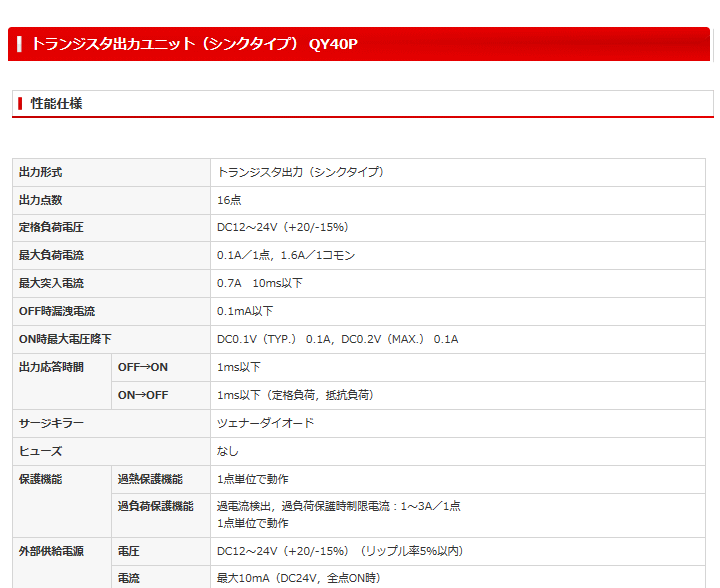Select the '最大突入電流' row label
This screenshot has width=720, height=588.
[51, 284]
